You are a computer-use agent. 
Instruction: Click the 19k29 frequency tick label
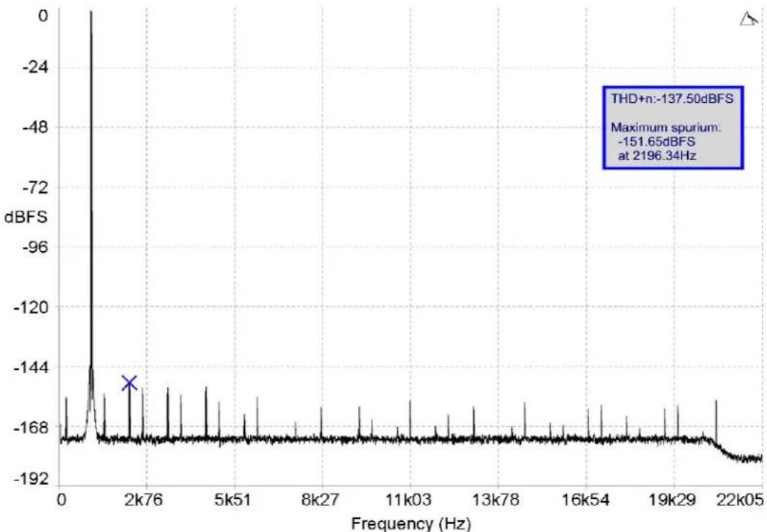(x=673, y=500)
